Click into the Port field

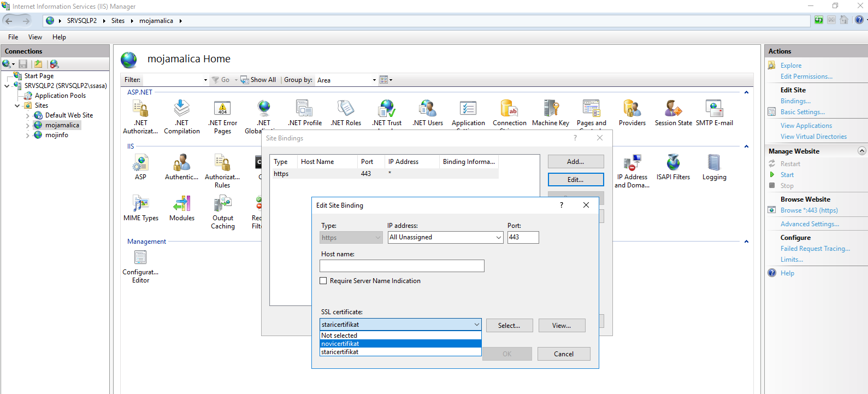click(523, 237)
